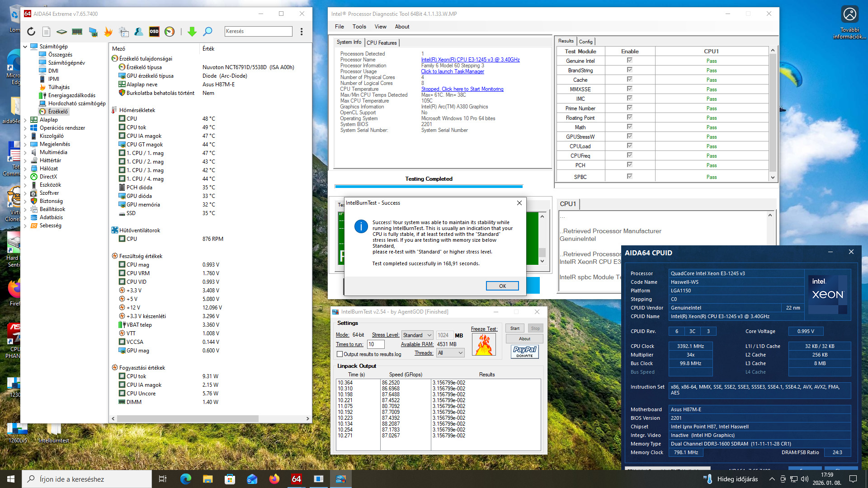Open the memory benchmark RAM icon
The image size is (868, 488).
(x=77, y=31)
